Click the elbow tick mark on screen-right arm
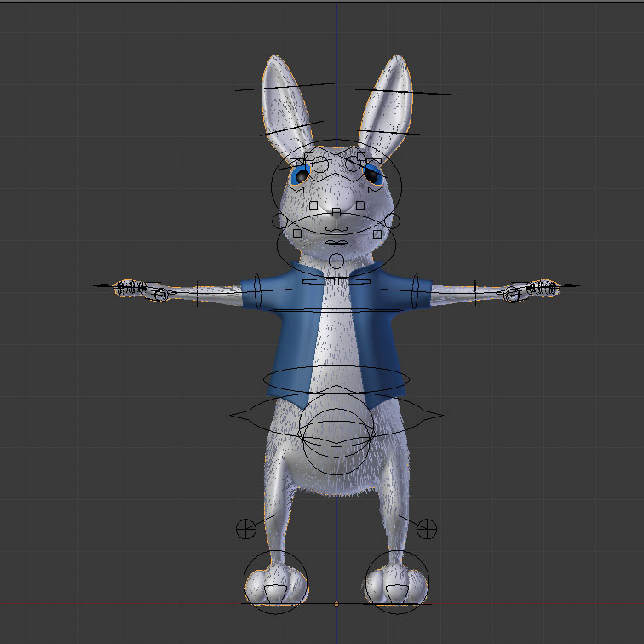644x644 pixels. pos(475,293)
